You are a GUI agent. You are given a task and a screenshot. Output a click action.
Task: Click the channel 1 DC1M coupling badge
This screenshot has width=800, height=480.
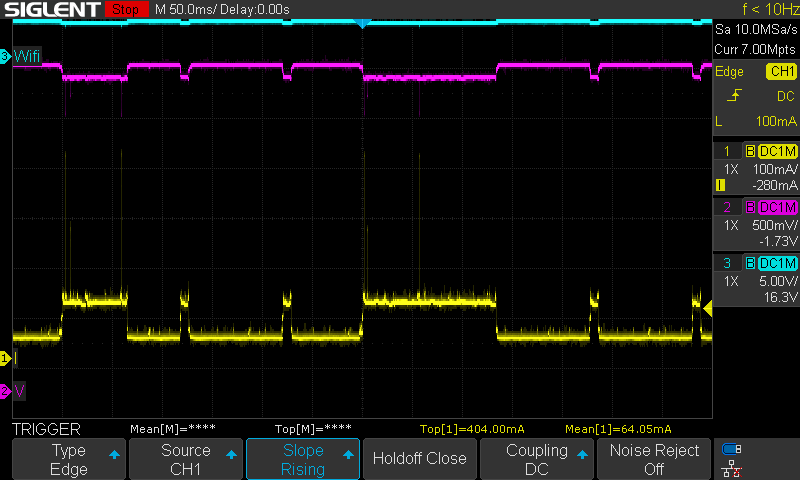778,151
